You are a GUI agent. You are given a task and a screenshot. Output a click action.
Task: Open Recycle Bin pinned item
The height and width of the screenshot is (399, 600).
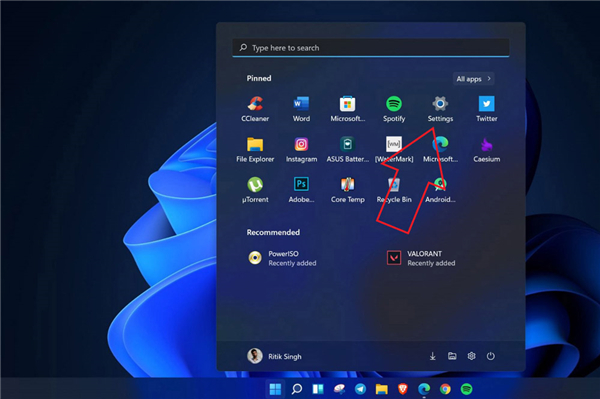coord(394,190)
